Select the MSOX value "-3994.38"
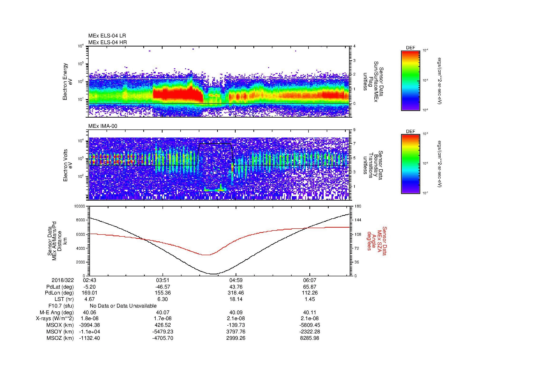 pyautogui.click(x=89, y=325)
